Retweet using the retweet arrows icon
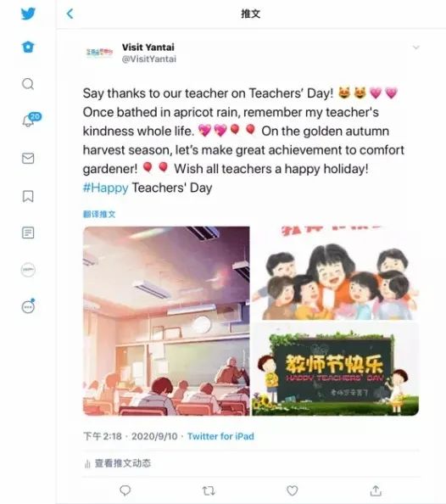This screenshot has height=504, width=446. tap(209, 490)
